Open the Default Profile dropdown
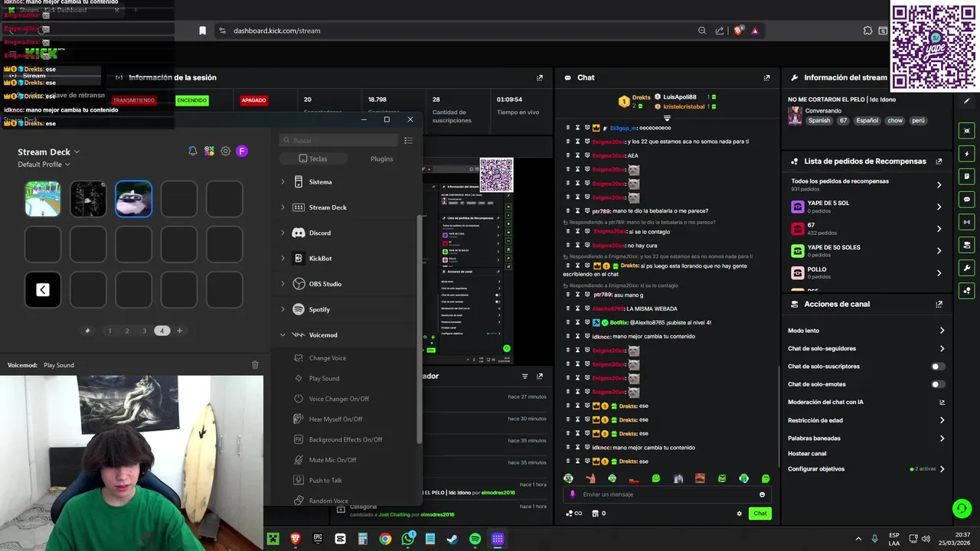Viewport: 980px width, 551px height. tap(44, 165)
